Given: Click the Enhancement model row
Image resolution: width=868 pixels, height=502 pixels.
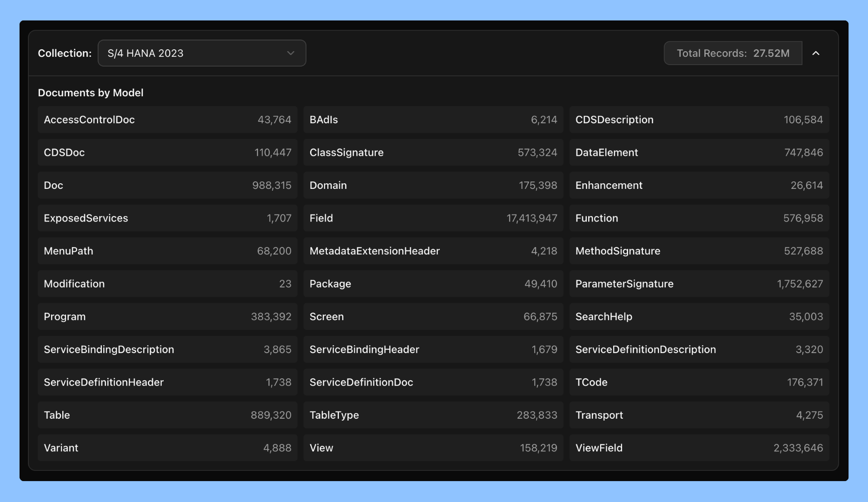Looking at the screenshot, I should 699,185.
